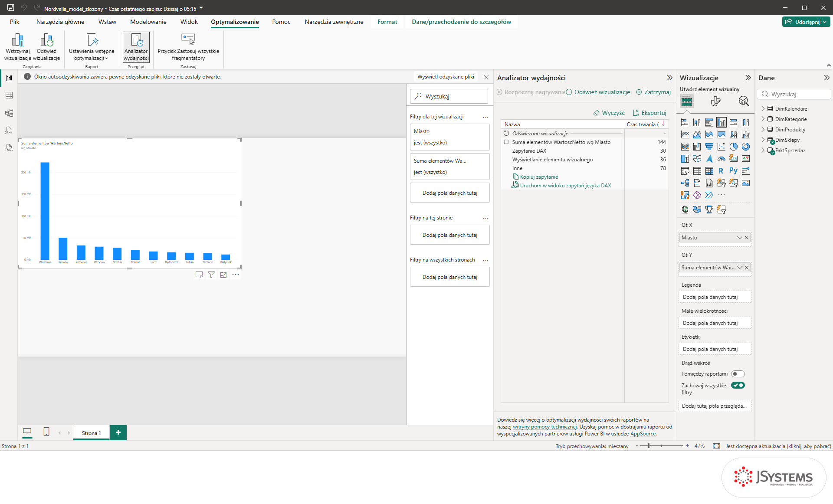Insert the gauge visual
Viewport: 833px width, 504px height.
tap(721, 159)
